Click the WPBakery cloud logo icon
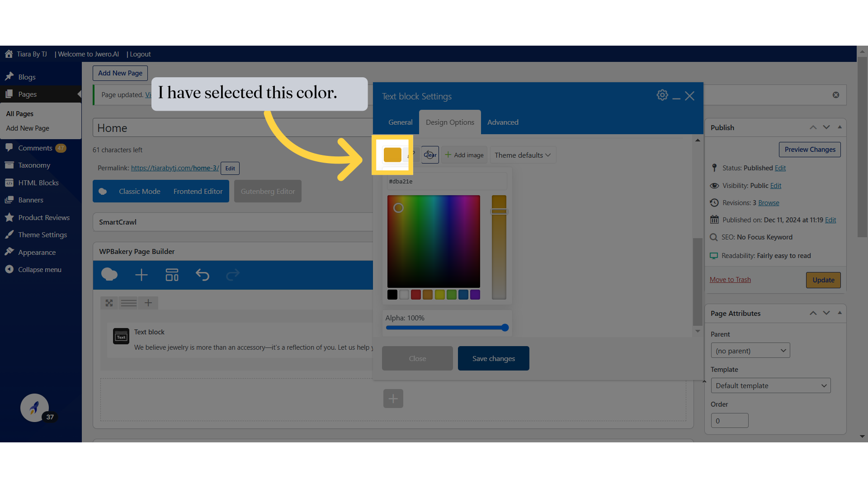 [x=109, y=275]
